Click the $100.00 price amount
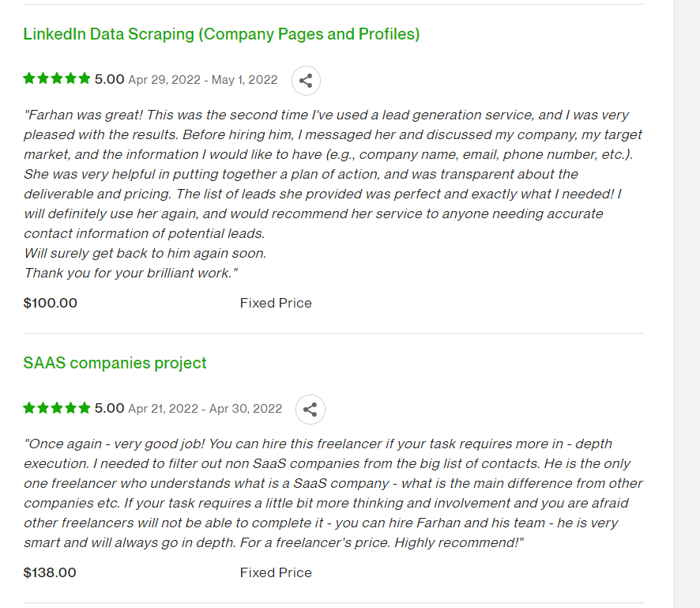 click(50, 303)
